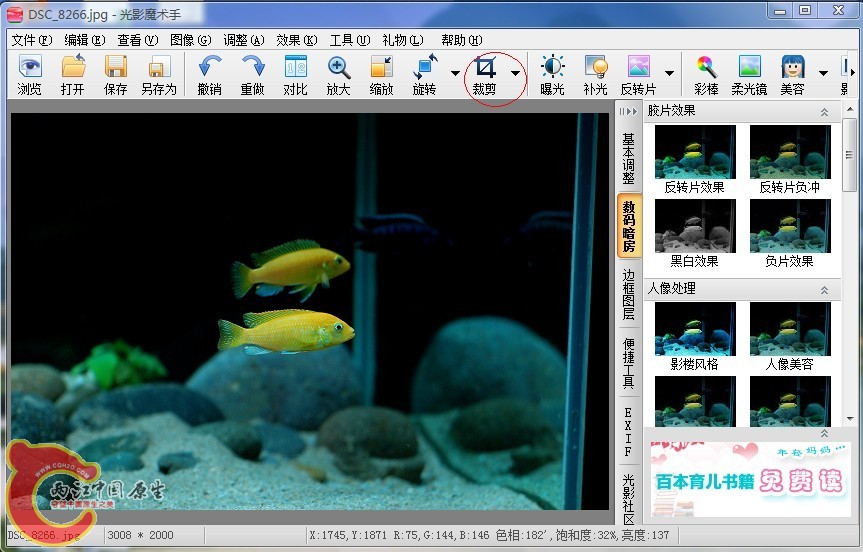Collapse the 胶片效果 section

coord(824,112)
